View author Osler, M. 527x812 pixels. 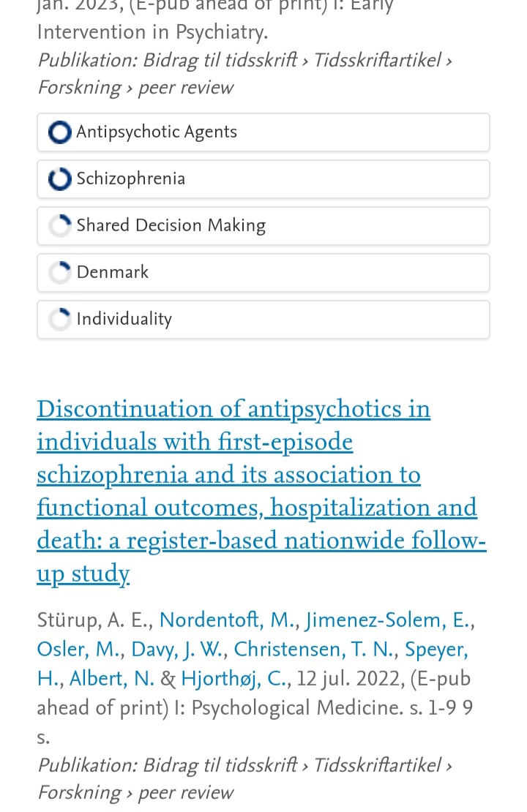[78, 649]
